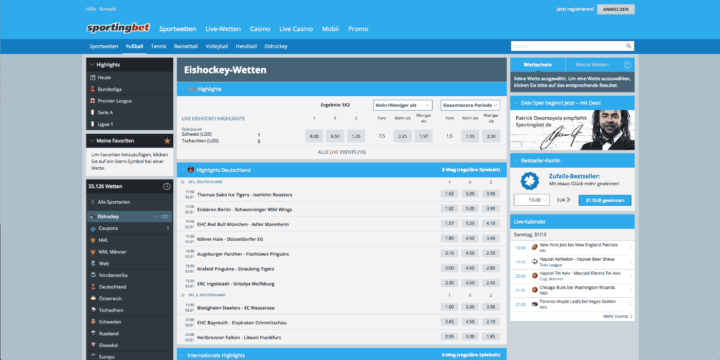Switch to the Meine Wetten tab

(x=592, y=65)
